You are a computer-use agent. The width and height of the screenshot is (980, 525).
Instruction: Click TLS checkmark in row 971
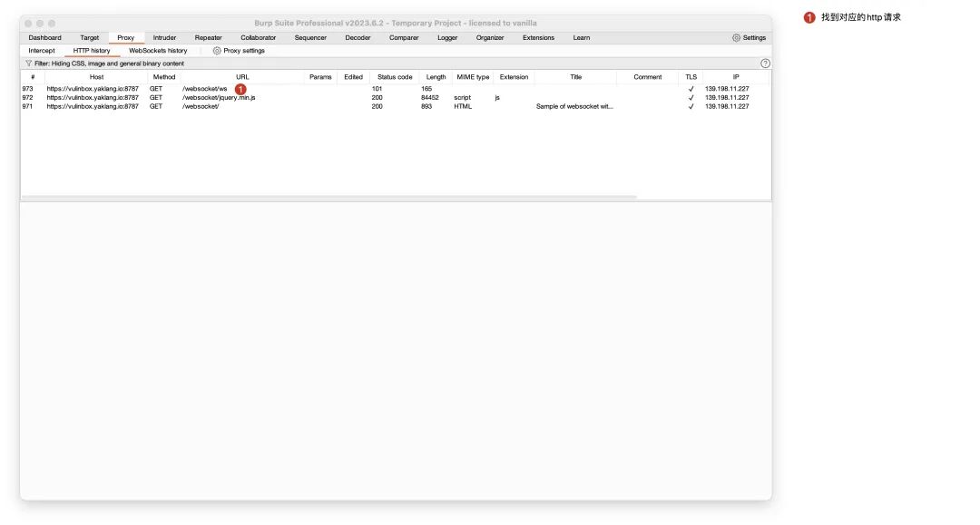pos(691,107)
